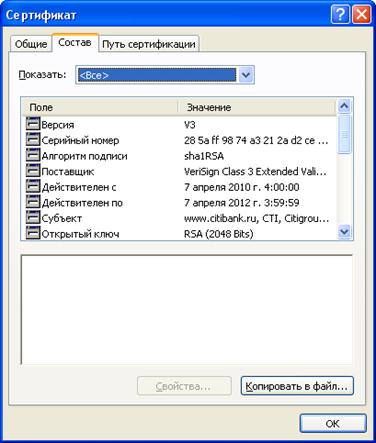Click the serial value 28 5a ff 98
Image resolution: width=376 pixels, height=443 pixels.
pyautogui.click(x=256, y=140)
